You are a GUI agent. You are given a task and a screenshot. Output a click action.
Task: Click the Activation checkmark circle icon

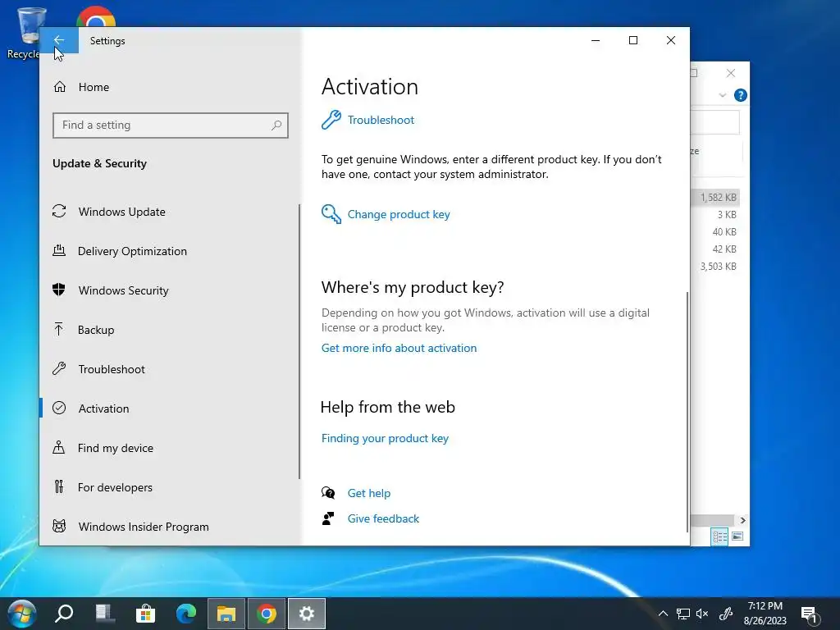pos(59,408)
